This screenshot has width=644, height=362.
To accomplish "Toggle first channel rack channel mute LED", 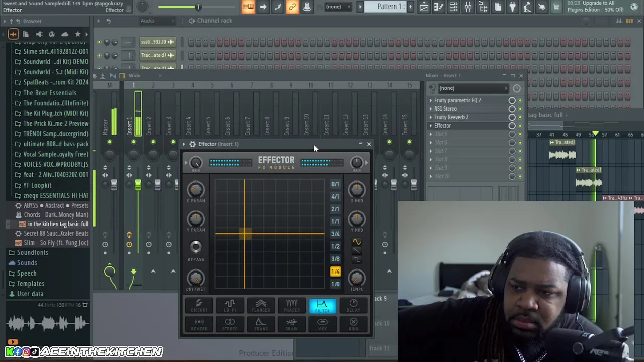I will coord(99,42).
